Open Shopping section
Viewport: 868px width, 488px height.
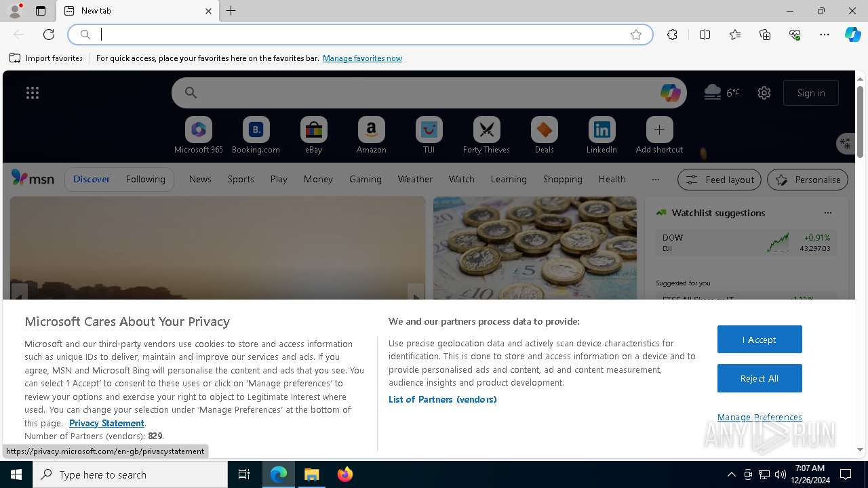[563, 179]
